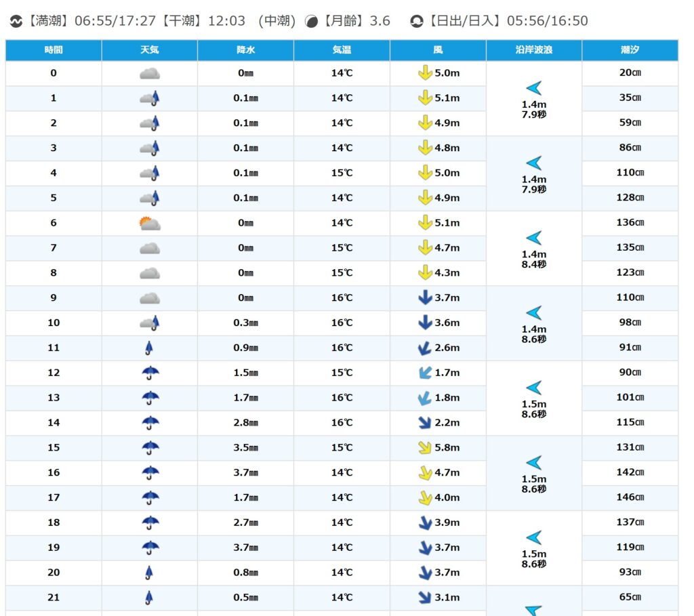The image size is (694, 616).
Task: Click the 146cm tide value at hour 17
Action: pyautogui.click(x=630, y=497)
